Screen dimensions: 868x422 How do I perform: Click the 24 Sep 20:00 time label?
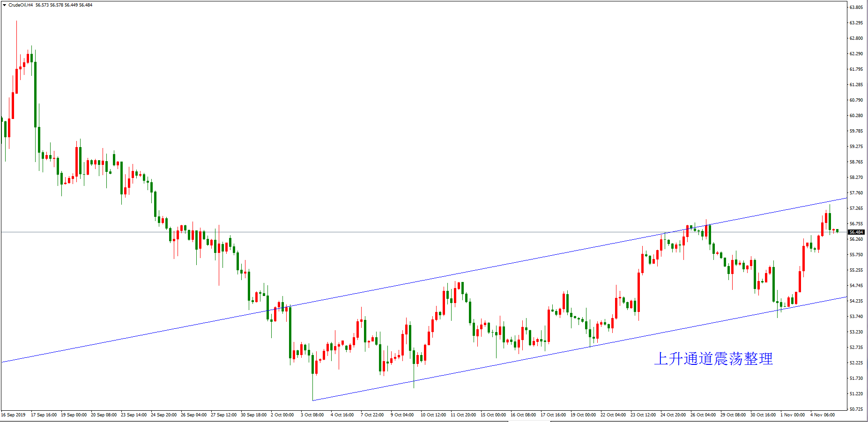[163, 415]
